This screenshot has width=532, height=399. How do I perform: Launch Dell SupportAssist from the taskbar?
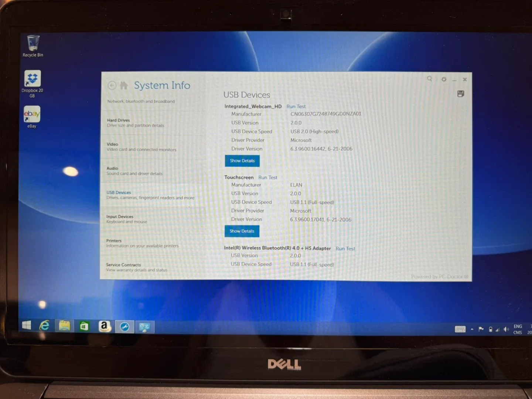[125, 327]
